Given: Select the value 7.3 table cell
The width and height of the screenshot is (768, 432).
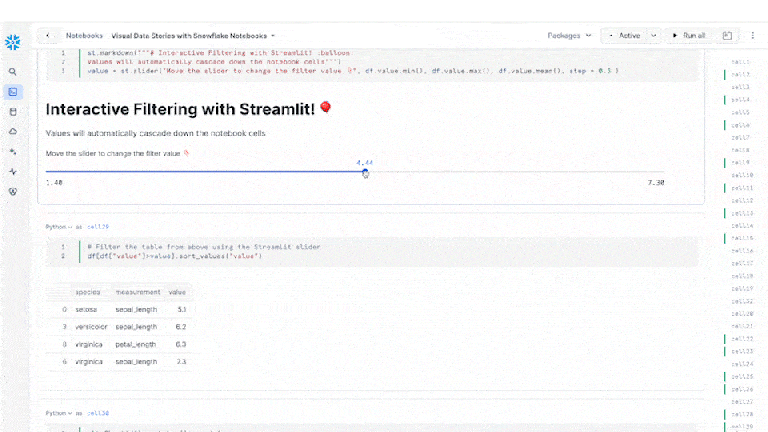Looking at the screenshot, I should click(181, 361).
